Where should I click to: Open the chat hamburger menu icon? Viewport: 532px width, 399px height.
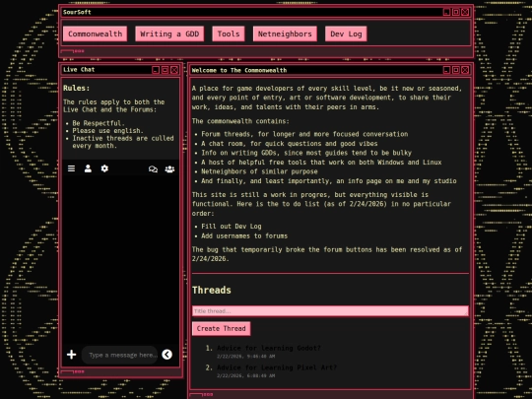tap(71, 168)
